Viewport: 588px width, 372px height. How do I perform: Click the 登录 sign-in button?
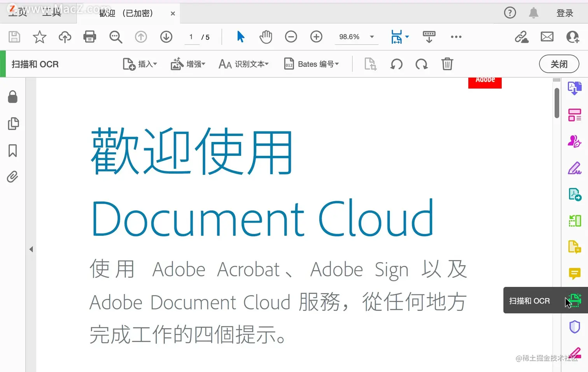tap(565, 13)
